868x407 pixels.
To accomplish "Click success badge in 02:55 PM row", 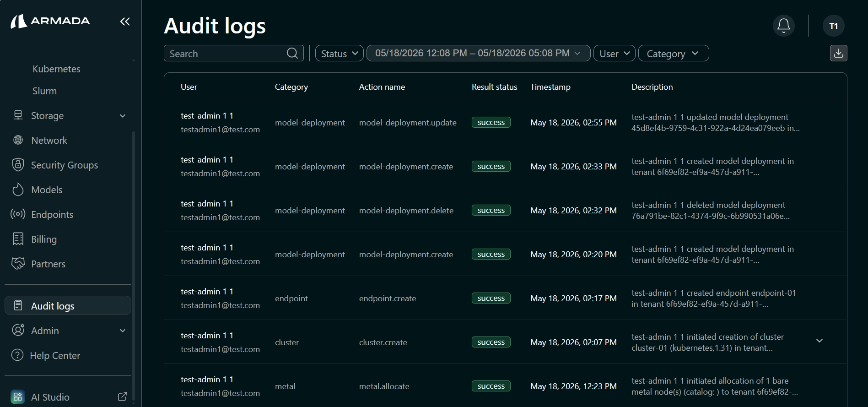I will (x=491, y=122).
